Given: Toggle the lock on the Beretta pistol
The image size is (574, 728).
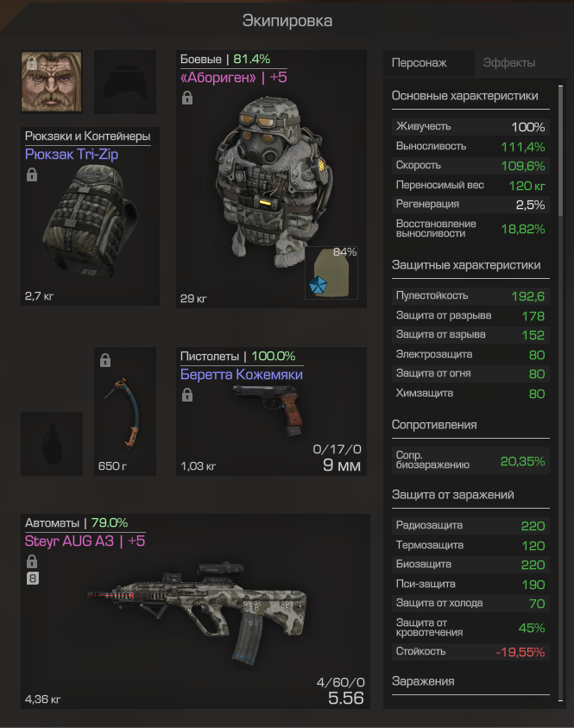Looking at the screenshot, I should click(187, 396).
